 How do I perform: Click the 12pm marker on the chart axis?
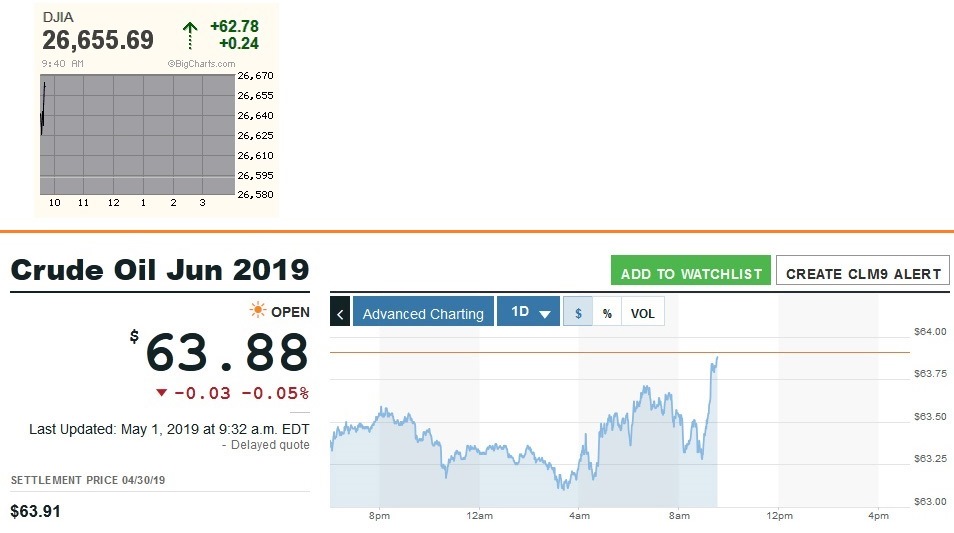[779, 516]
